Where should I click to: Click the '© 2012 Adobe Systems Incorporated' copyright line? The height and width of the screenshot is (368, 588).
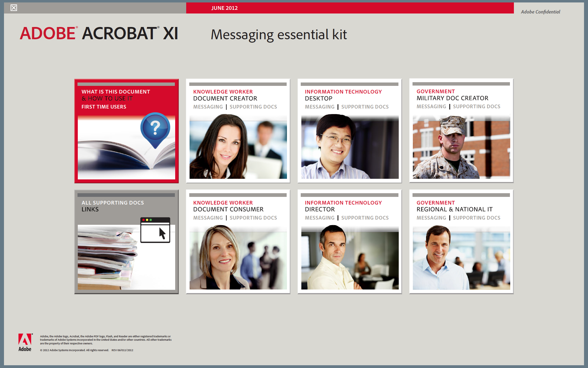74,350
